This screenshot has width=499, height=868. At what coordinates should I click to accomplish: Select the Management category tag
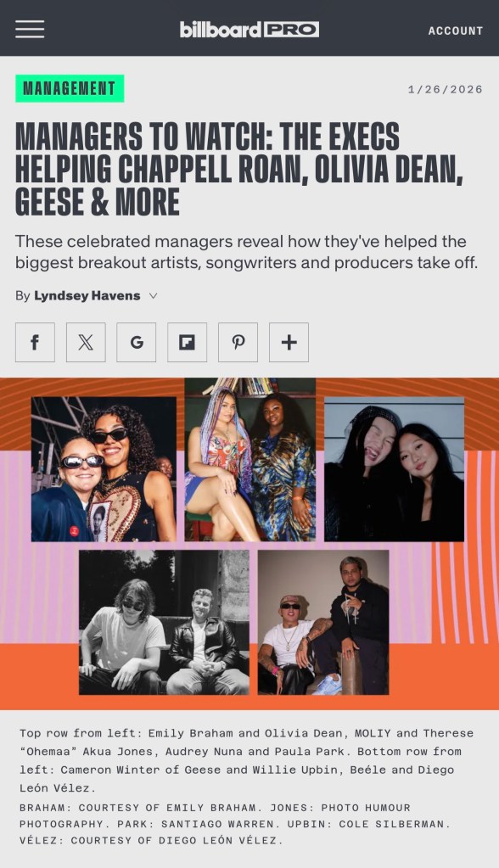tap(70, 88)
